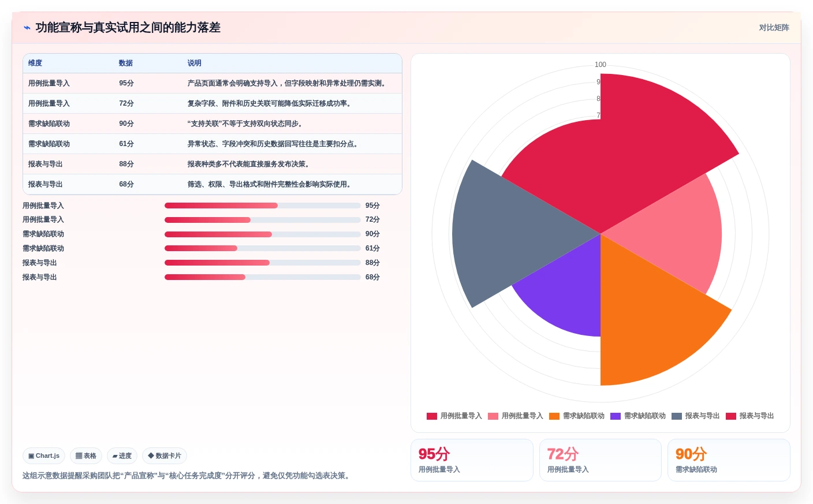Viewport: 813px width, 504px height.
Task: Open the 72分 用例批量导入 data card
Action: (x=601, y=460)
